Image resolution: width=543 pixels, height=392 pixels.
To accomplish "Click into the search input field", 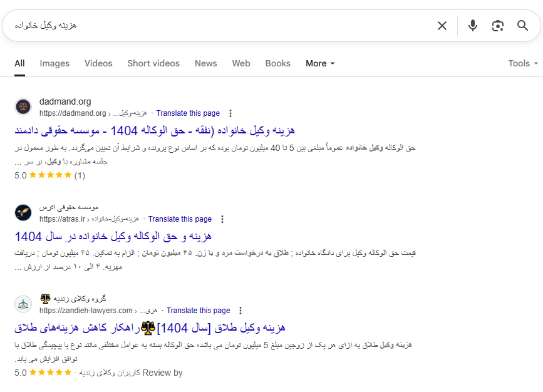I will click(219, 26).
